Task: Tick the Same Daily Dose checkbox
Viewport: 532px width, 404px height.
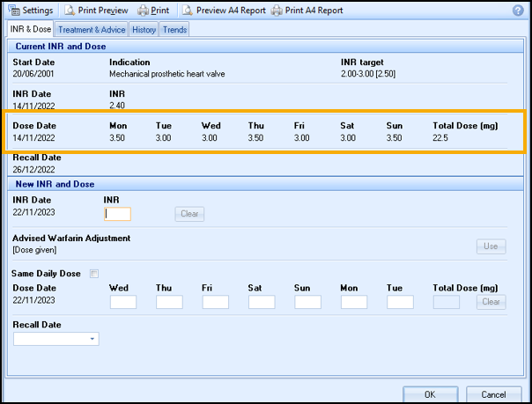Action: click(94, 274)
